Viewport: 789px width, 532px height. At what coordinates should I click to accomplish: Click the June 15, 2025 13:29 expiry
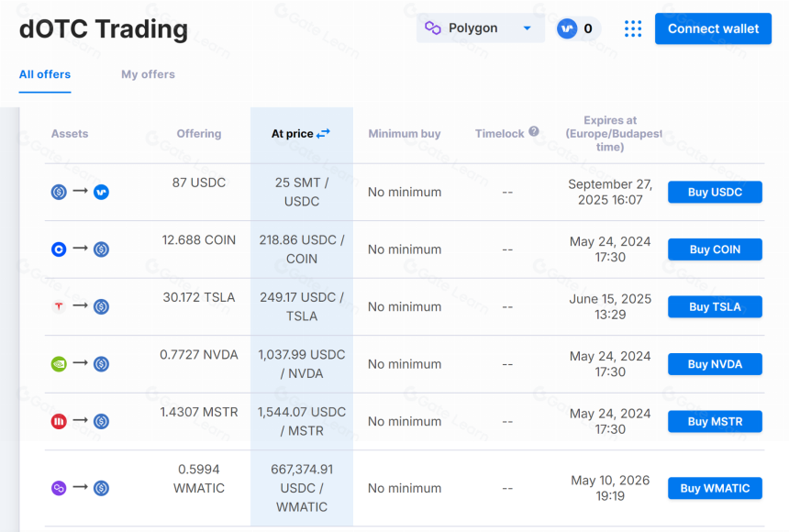[x=610, y=306]
